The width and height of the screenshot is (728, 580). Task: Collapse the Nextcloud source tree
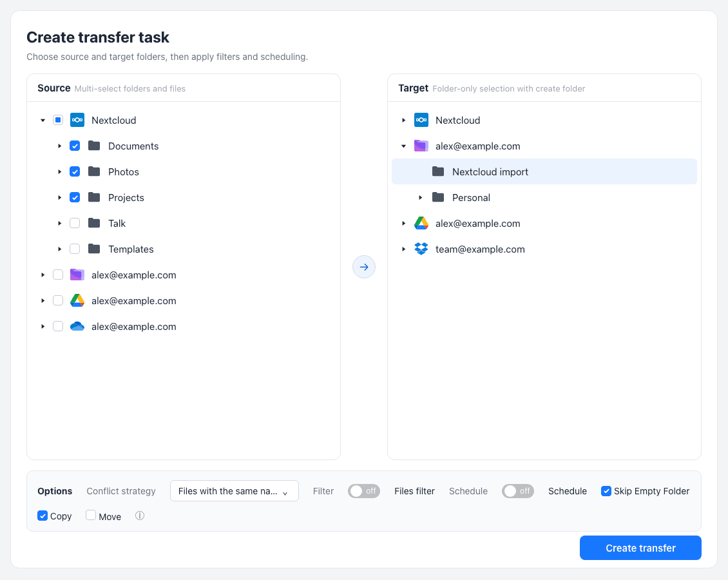43,121
